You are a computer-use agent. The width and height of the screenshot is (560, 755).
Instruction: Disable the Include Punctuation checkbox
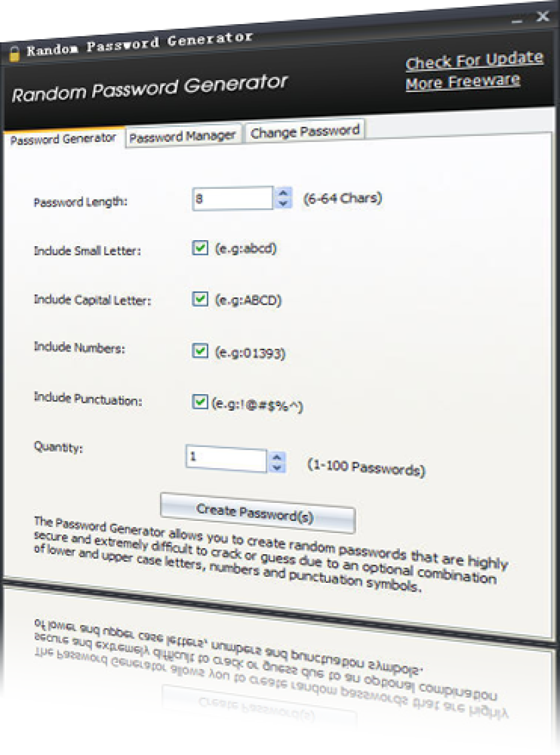point(199,401)
